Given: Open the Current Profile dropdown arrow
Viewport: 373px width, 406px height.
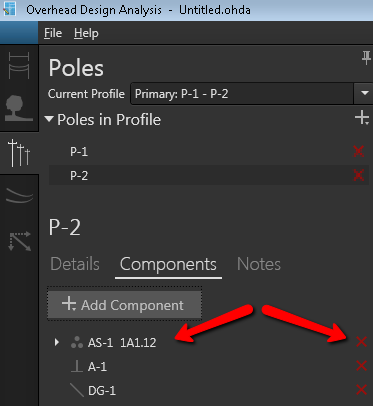Looking at the screenshot, I should click(x=364, y=93).
